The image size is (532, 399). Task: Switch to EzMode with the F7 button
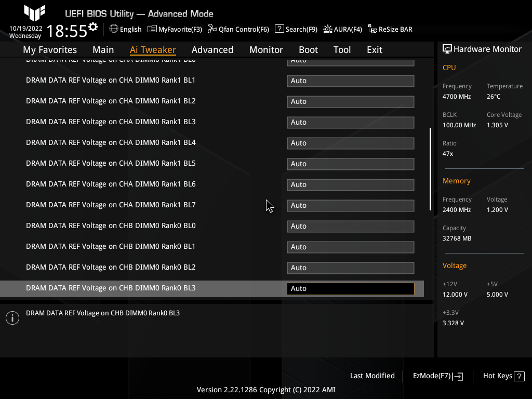(x=437, y=376)
